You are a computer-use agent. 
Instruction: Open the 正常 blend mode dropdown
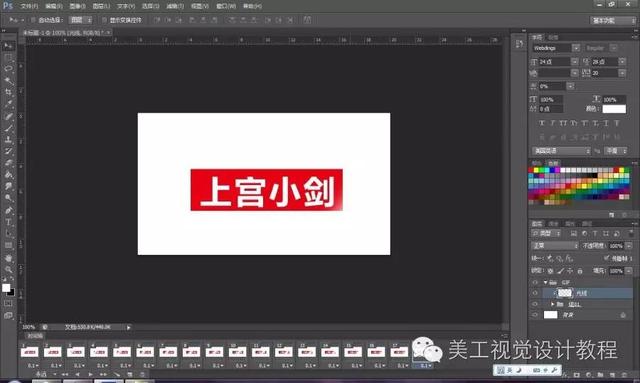pyautogui.click(x=555, y=245)
